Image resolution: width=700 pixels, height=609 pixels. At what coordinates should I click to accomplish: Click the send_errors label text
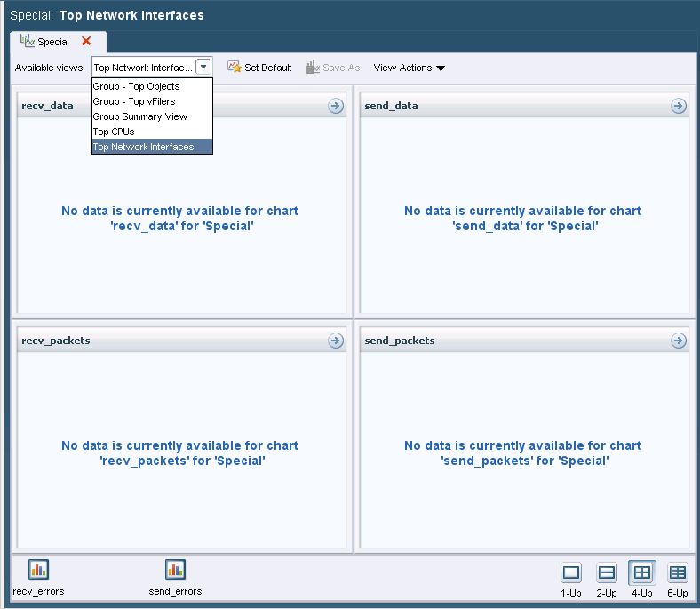coord(175,591)
